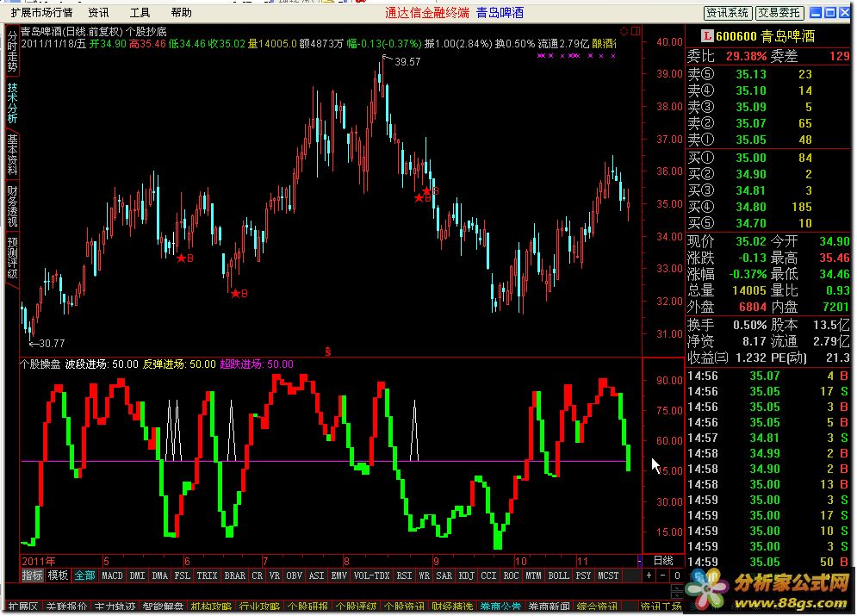
Task: Apply the MTM indicator
Action: click(533, 576)
